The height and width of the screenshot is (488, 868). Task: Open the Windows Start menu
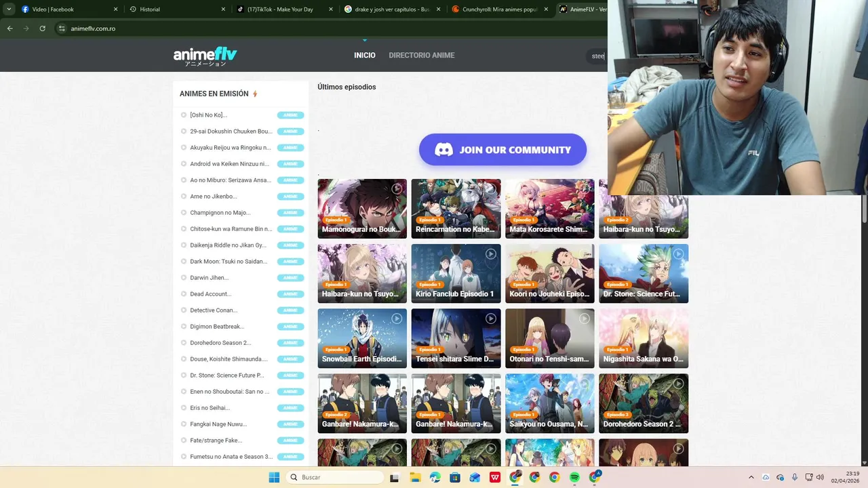(274, 477)
